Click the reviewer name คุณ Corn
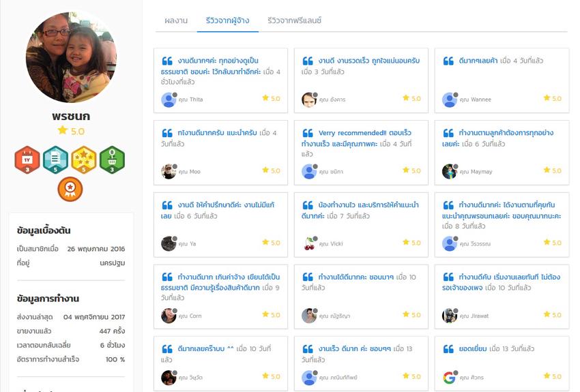580x392 pixels. pos(190,316)
